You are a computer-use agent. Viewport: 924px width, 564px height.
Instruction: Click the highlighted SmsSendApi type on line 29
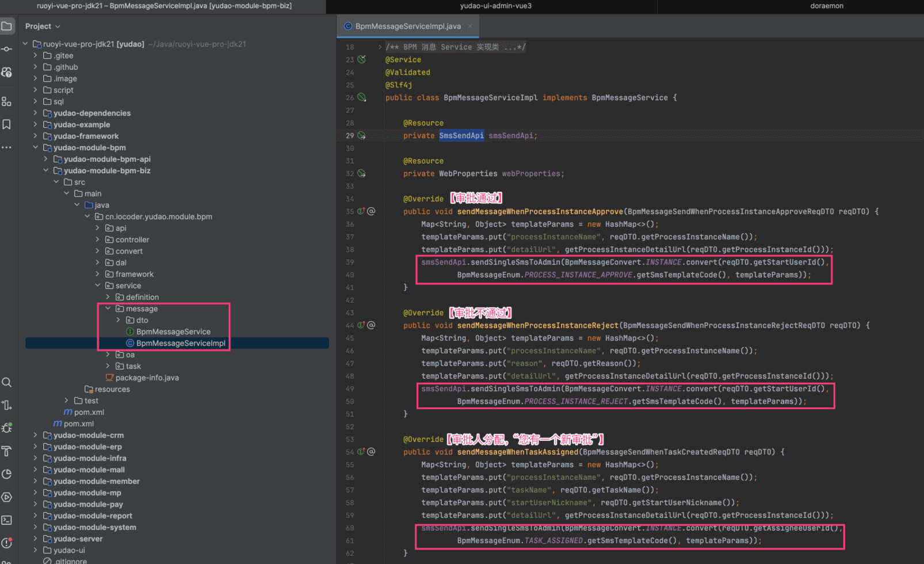pyautogui.click(x=461, y=136)
